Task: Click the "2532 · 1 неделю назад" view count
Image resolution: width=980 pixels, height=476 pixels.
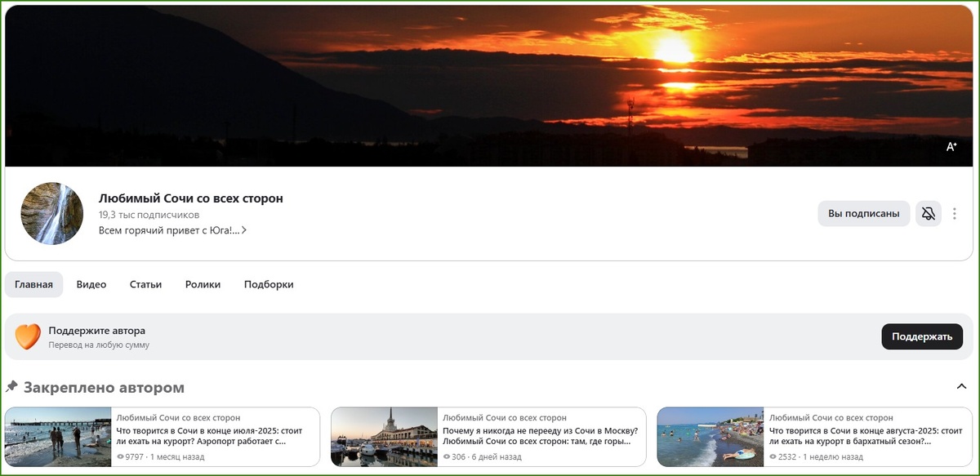Action: click(x=816, y=457)
